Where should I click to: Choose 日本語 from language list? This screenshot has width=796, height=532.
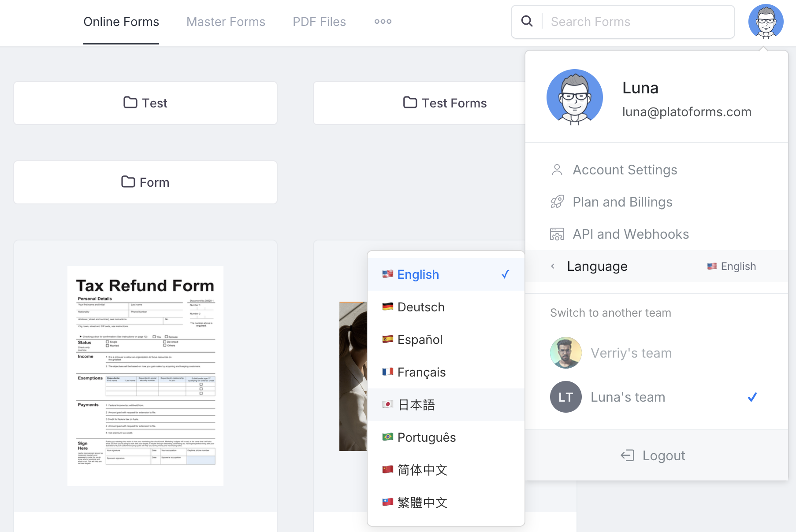point(416,405)
